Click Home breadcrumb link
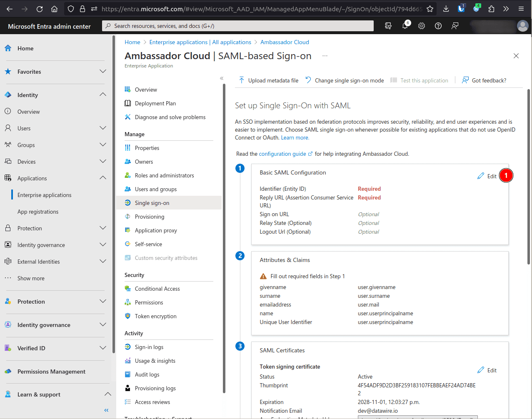532x419 pixels. pyautogui.click(x=132, y=42)
